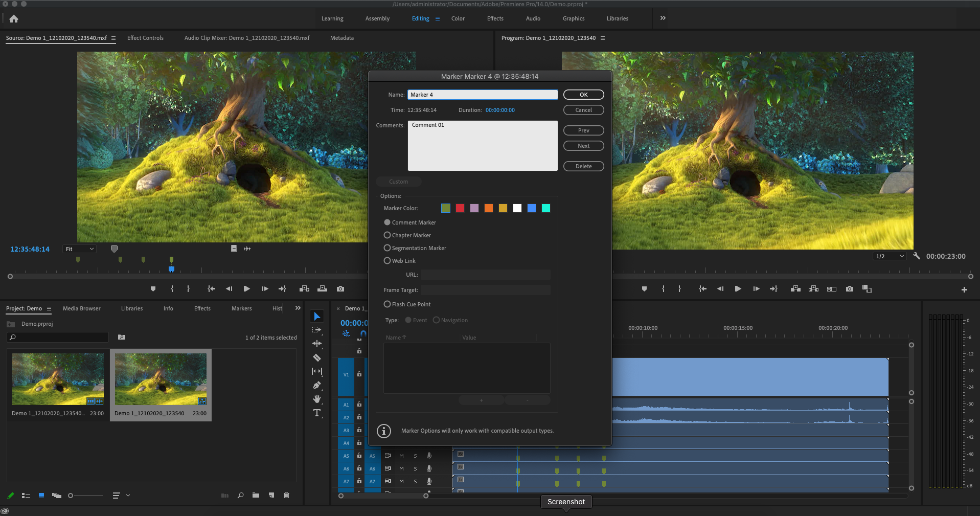Select the Pen tool
Image resolution: width=980 pixels, height=516 pixels.
tap(317, 385)
